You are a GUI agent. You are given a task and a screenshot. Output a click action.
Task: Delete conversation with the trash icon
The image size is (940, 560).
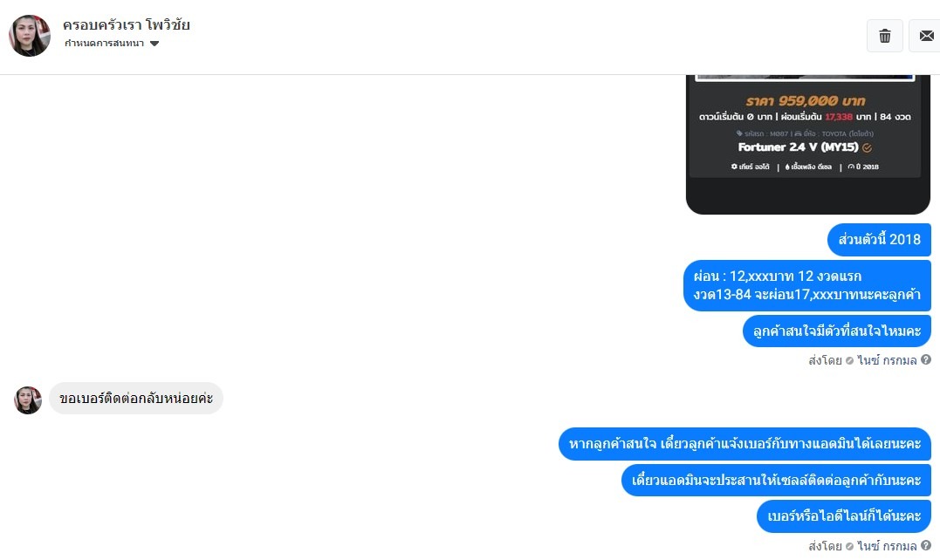click(x=884, y=36)
